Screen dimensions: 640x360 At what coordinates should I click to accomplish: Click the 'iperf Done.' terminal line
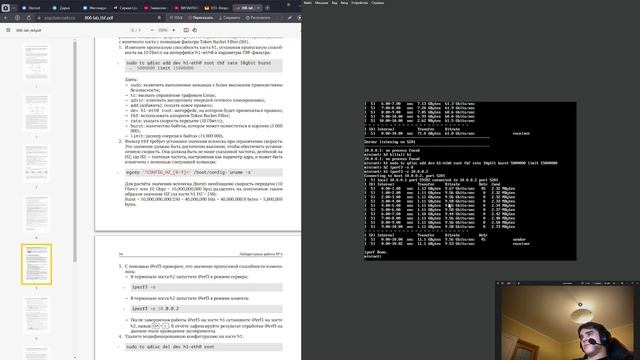click(x=376, y=252)
